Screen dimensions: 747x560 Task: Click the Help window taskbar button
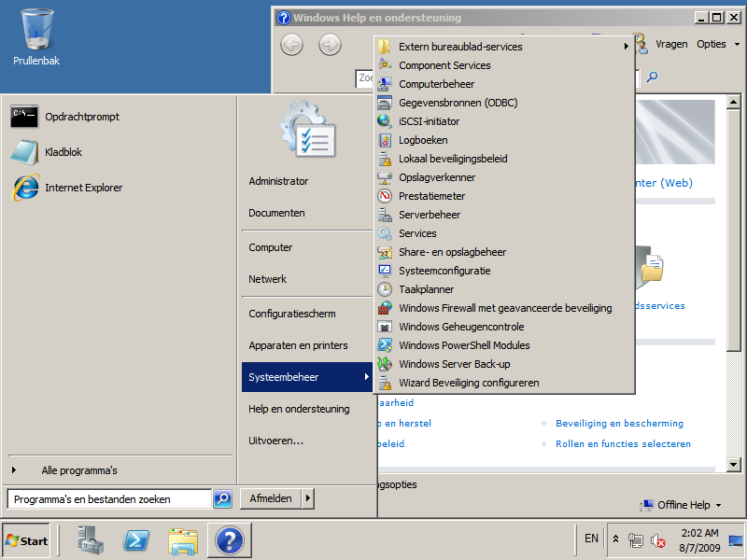(229, 540)
